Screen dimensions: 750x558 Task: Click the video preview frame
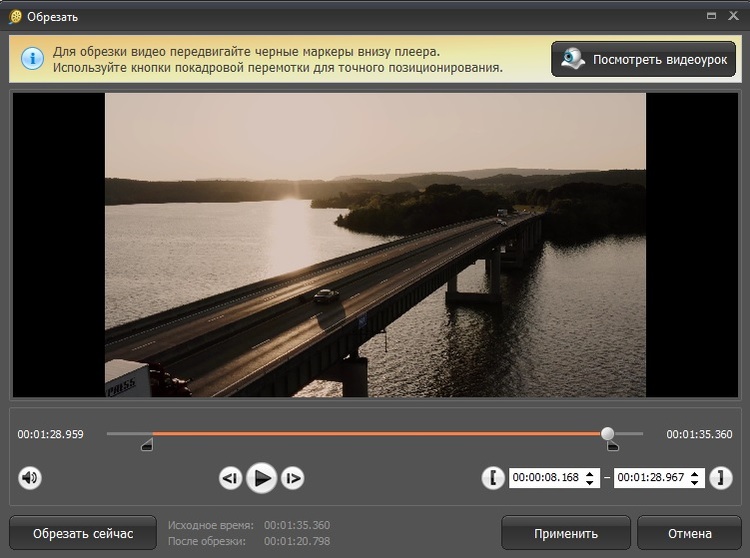click(375, 245)
